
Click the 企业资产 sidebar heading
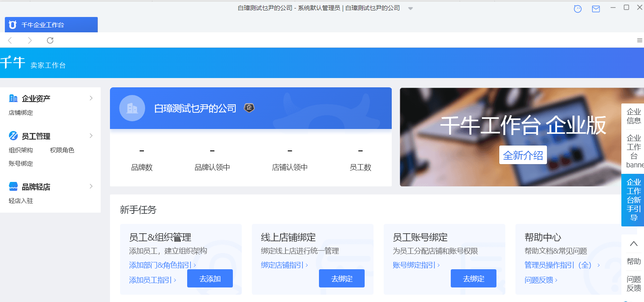coord(36,99)
